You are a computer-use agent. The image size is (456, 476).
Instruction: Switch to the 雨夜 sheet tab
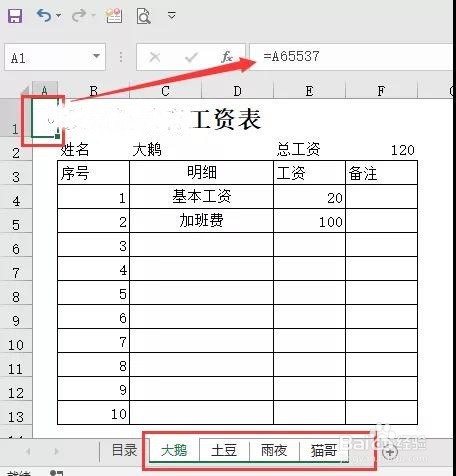(x=274, y=451)
